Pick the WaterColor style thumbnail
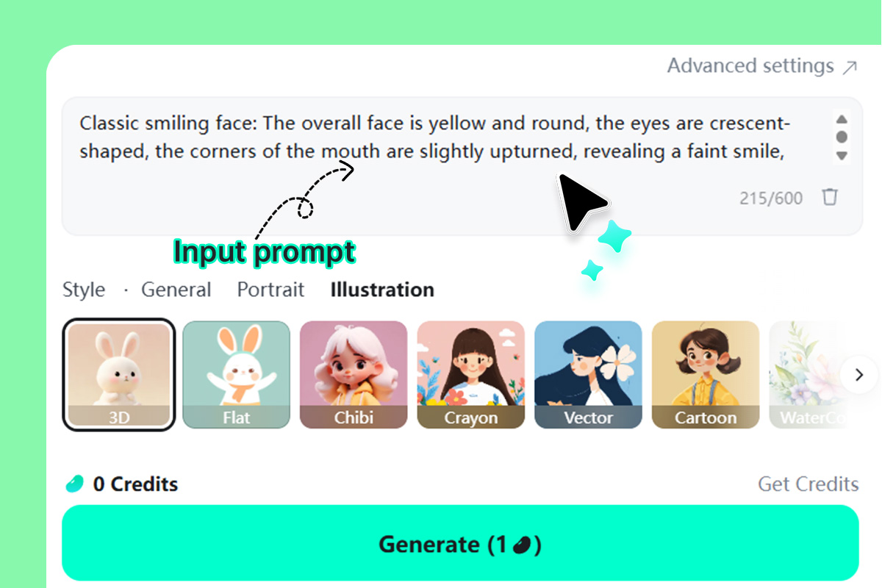The width and height of the screenshot is (882, 588). coord(805,375)
